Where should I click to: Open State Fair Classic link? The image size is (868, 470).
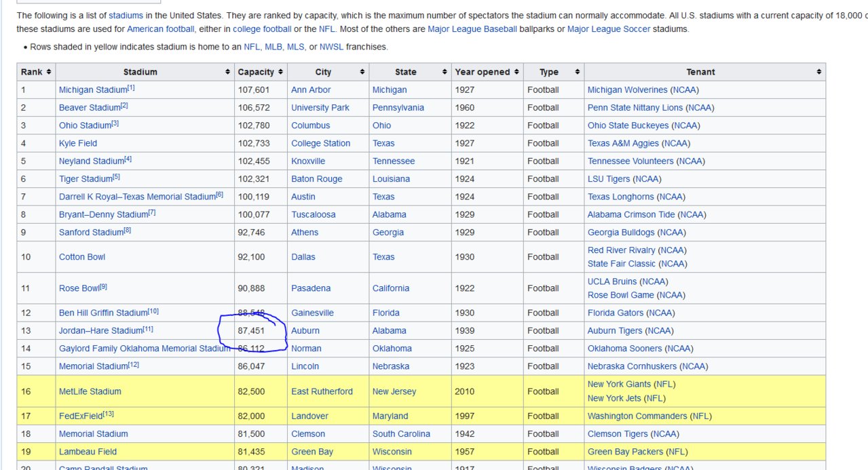coord(622,264)
